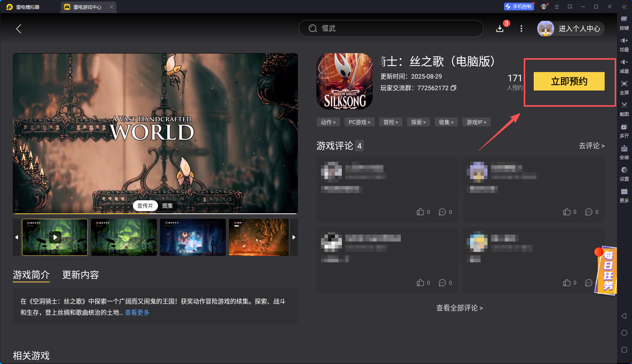Expand description with 查看更多
The height and width of the screenshot is (364, 632).
(137, 312)
